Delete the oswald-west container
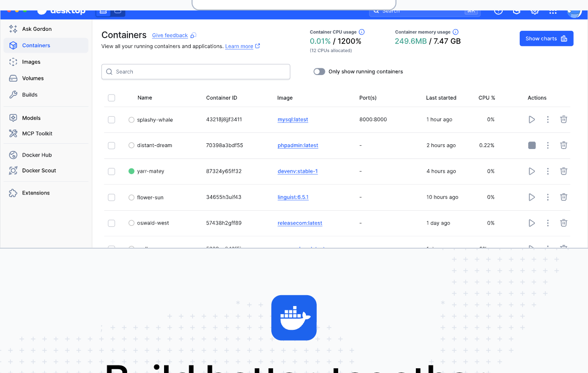 tap(563, 223)
